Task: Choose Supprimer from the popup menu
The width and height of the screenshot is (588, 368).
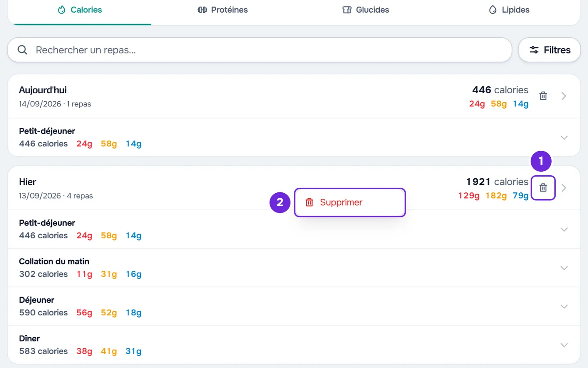Action: tap(350, 202)
